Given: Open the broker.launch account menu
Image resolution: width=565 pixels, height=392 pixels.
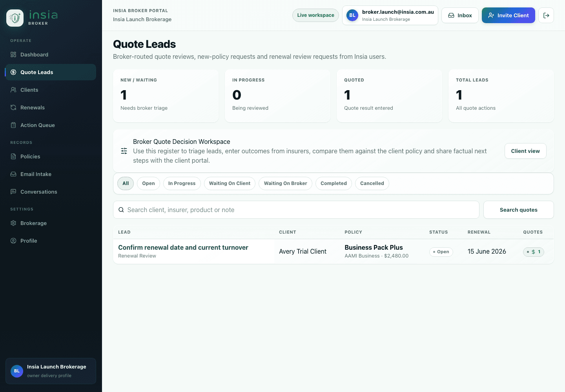Looking at the screenshot, I should point(390,15).
